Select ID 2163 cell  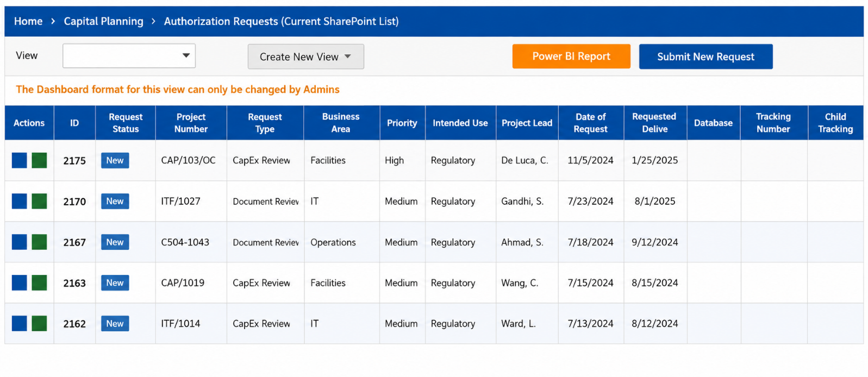pos(74,283)
